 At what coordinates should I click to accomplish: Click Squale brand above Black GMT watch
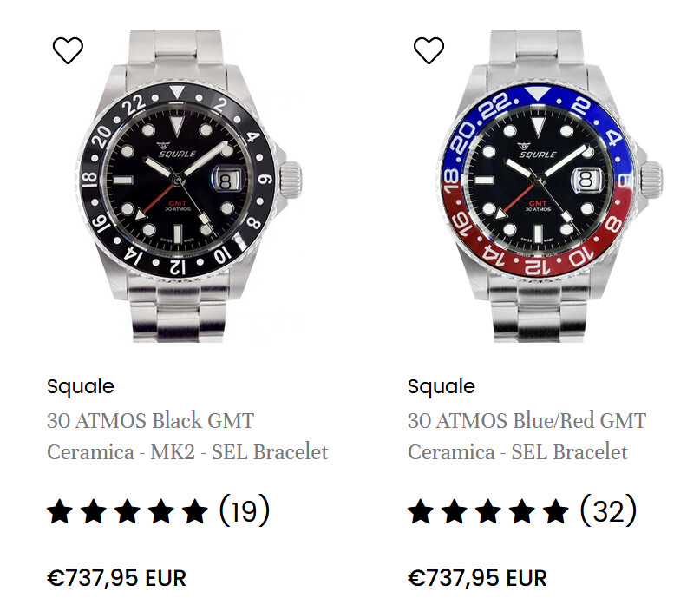click(81, 386)
